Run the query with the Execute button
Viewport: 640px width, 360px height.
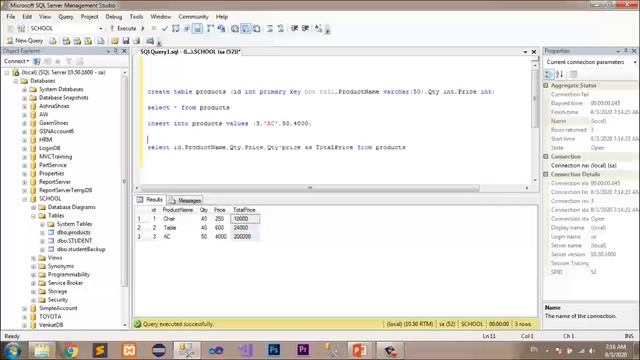[x=123, y=29]
